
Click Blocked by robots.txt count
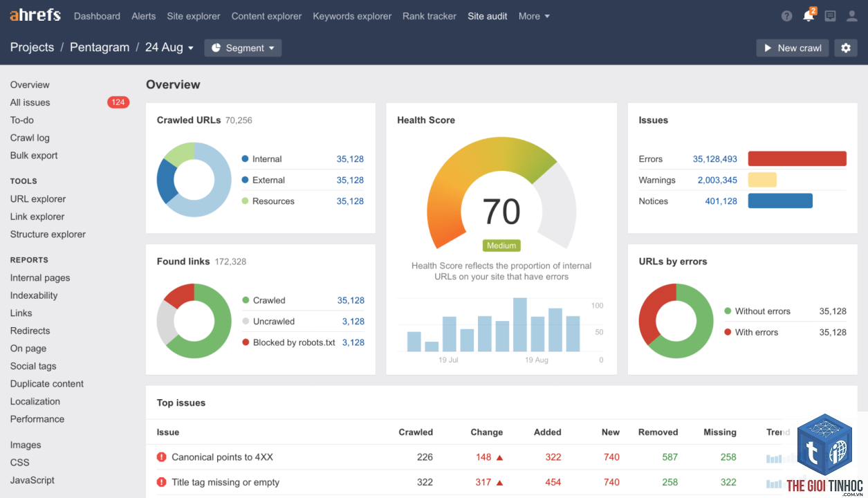pyautogui.click(x=353, y=342)
